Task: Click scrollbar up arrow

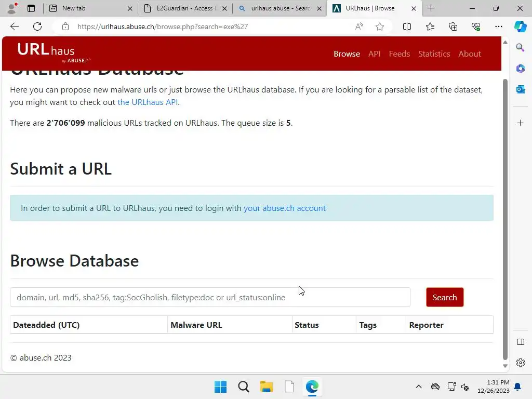Action: coord(505,43)
